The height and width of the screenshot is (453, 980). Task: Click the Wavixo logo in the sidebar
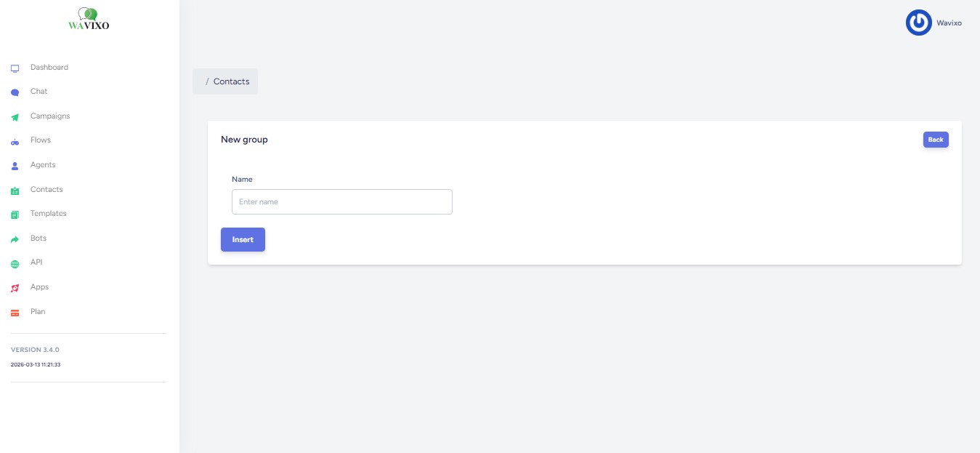point(89,20)
